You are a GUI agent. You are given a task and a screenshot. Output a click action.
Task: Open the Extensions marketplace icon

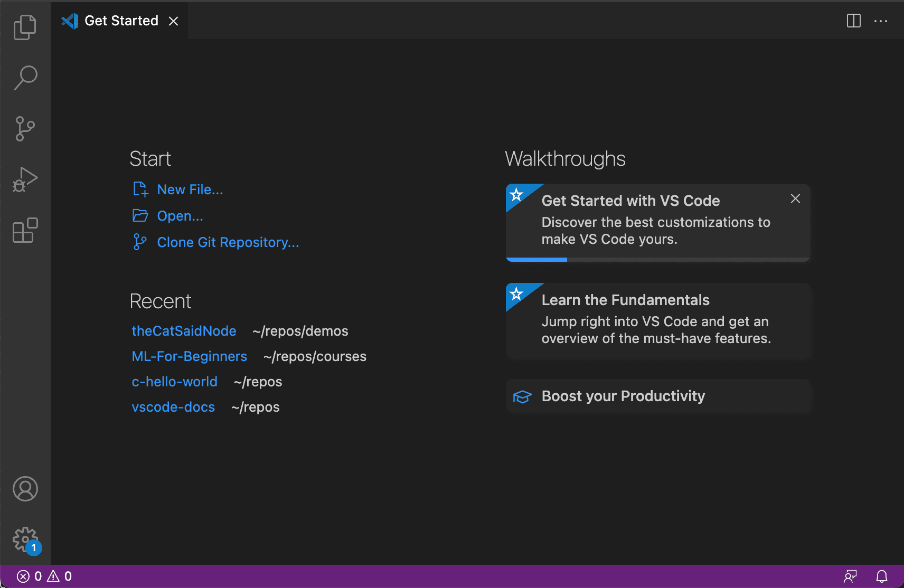click(25, 230)
